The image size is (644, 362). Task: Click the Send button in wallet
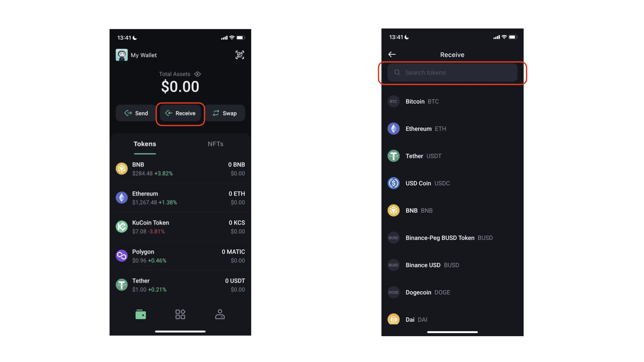pyautogui.click(x=136, y=113)
